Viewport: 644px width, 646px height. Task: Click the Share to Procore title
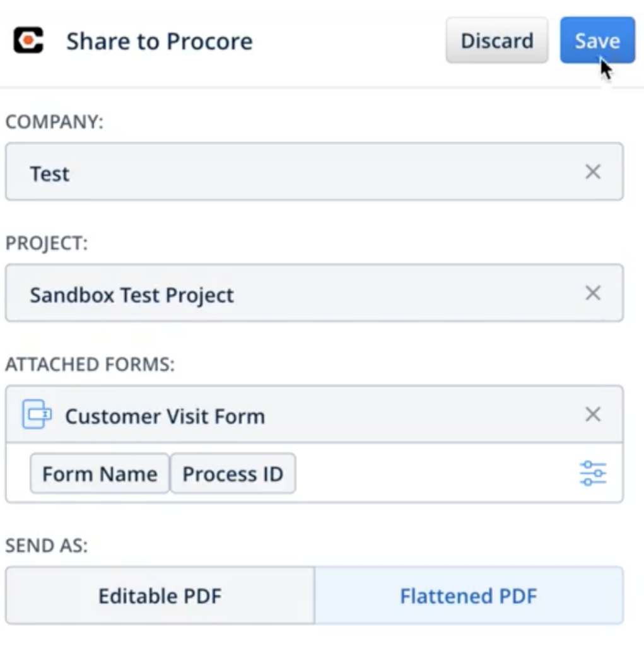[x=159, y=42]
